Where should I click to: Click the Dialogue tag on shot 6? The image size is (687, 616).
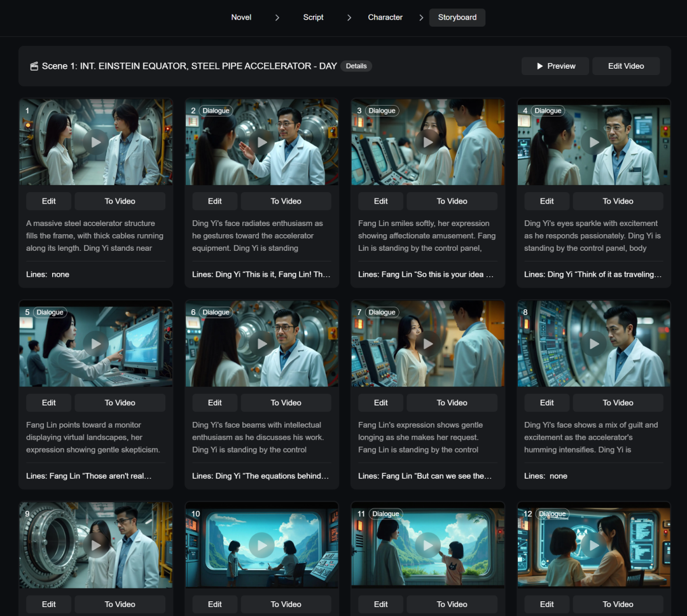pyautogui.click(x=216, y=312)
